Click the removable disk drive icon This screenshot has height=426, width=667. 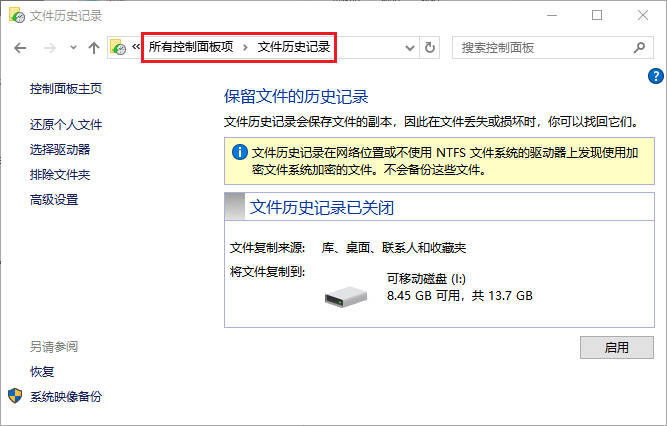click(346, 296)
